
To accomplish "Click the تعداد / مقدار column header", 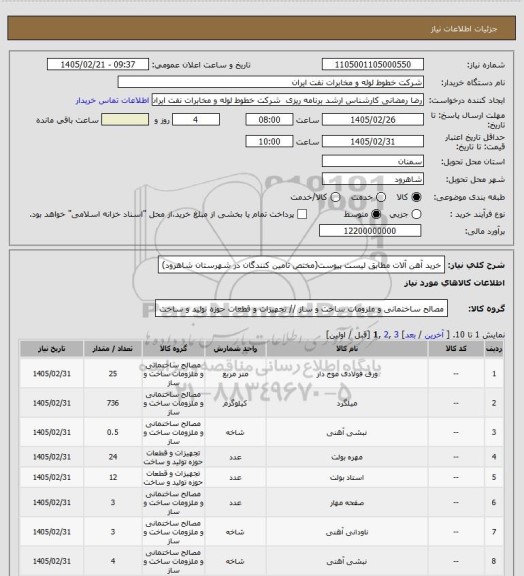I will click(x=112, y=349).
